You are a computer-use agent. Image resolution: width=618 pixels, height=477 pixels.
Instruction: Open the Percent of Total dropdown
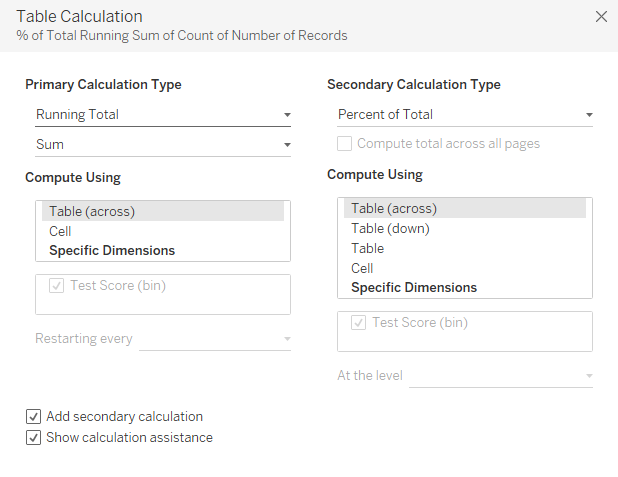[464, 115]
